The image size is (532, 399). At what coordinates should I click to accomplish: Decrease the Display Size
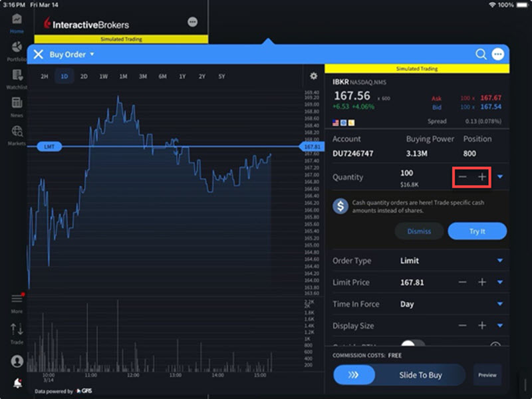(462, 325)
